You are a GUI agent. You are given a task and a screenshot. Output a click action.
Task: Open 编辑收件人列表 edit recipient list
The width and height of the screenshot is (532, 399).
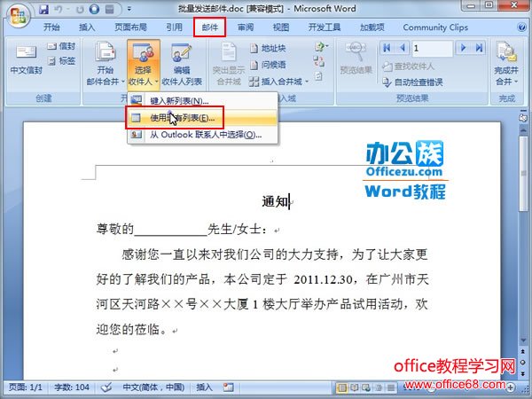click(x=182, y=64)
